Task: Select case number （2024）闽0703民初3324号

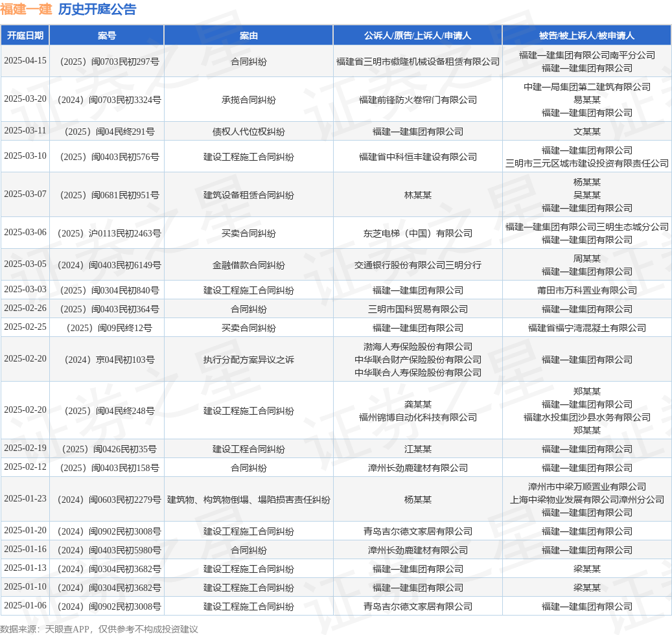Action: 107,100
